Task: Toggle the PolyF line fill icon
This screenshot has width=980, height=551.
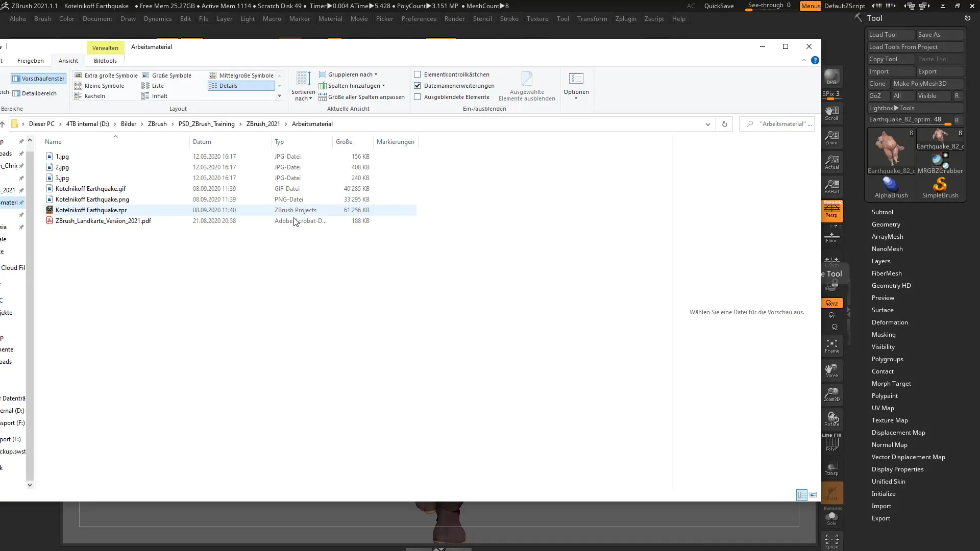Action: click(831, 443)
